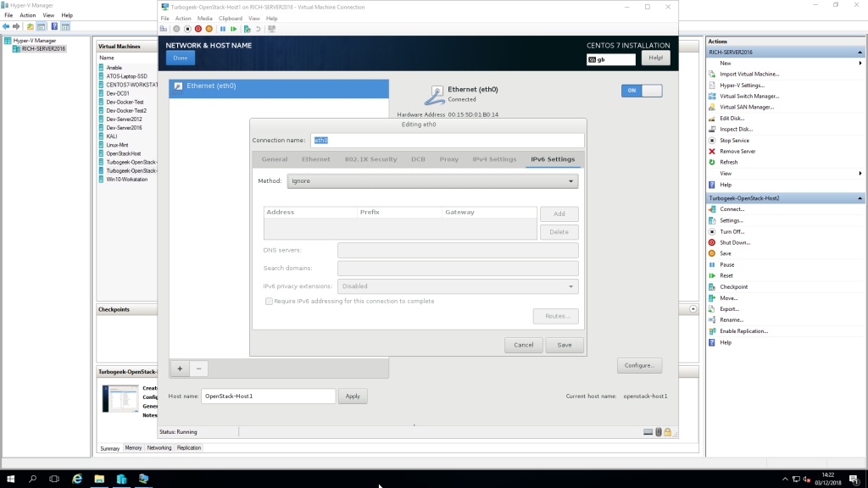Toggle the Ethernet ON switch off
The height and width of the screenshot is (488, 868).
pyautogui.click(x=642, y=91)
